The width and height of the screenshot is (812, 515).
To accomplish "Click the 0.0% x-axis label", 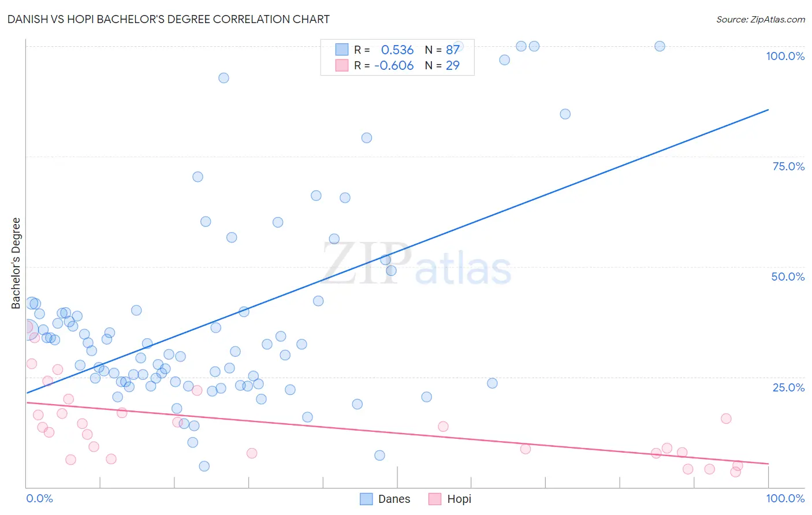I will point(39,498).
